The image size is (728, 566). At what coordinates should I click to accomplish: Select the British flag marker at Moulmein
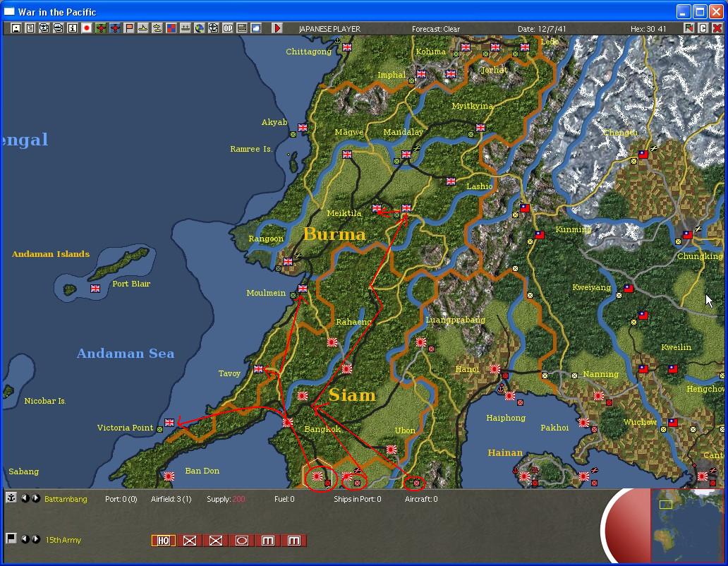303,289
